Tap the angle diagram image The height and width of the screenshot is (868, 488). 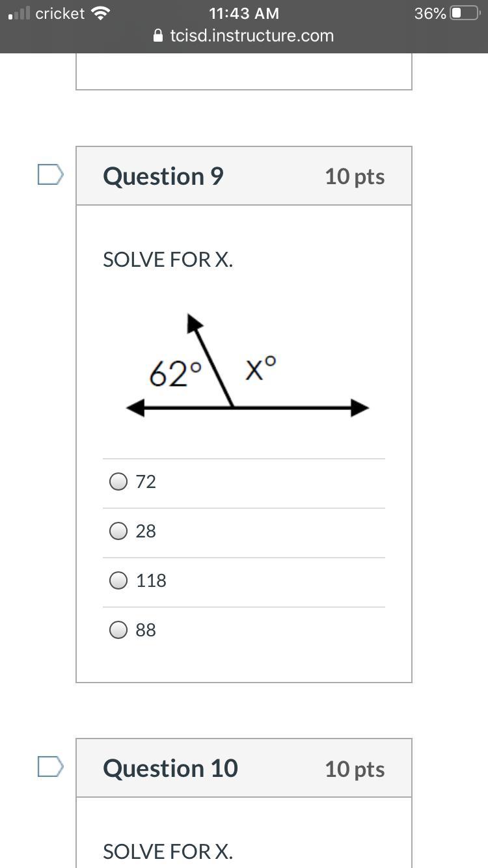coord(247,368)
